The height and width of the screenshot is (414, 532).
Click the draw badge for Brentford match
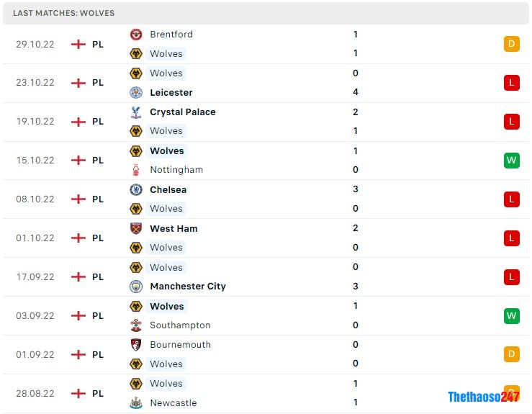511,44
